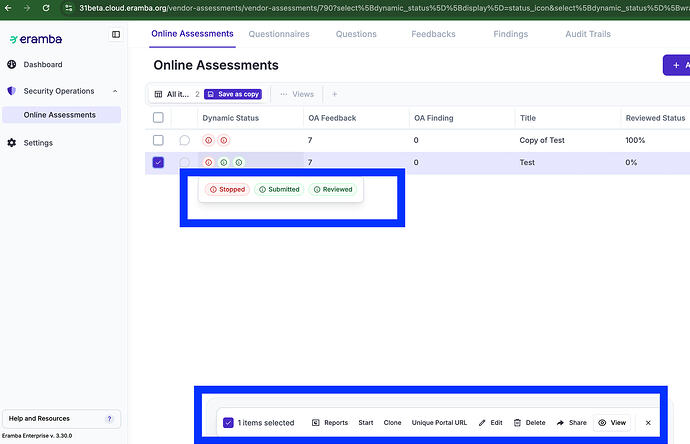Image resolution: width=690 pixels, height=444 pixels.
Task: Click the Stopped status badge
Action: point(228,189)
